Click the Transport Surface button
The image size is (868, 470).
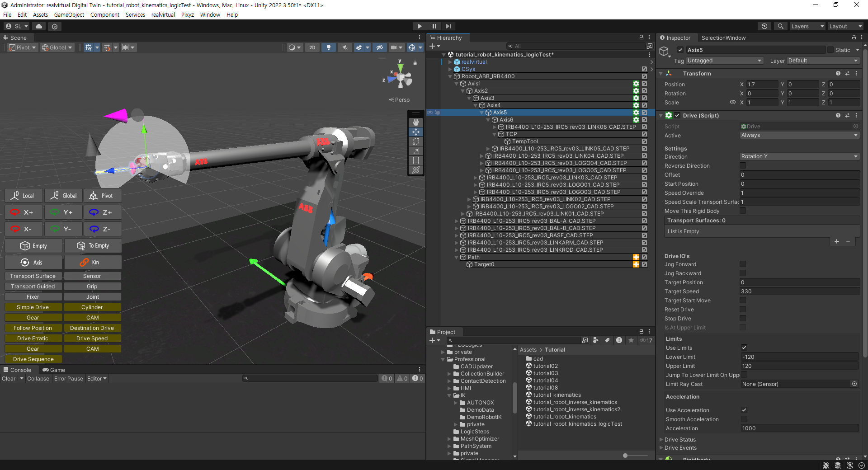pos(33,276)
